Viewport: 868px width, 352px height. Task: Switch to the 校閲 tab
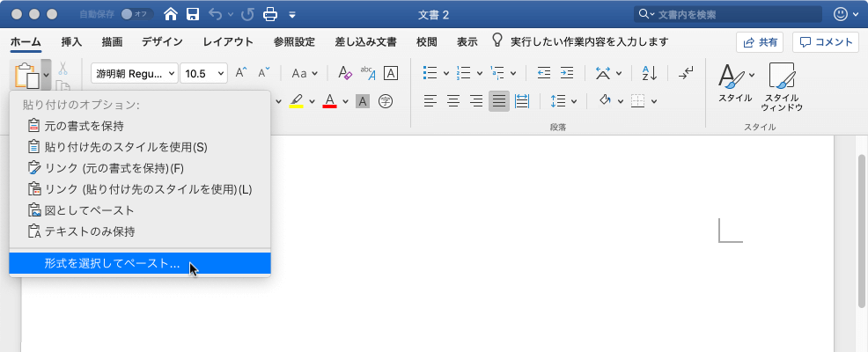[427, 41]
